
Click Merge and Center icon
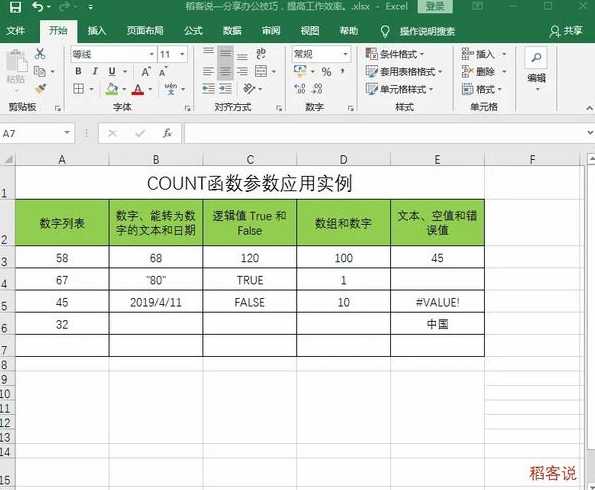click(x=261, y=71)
